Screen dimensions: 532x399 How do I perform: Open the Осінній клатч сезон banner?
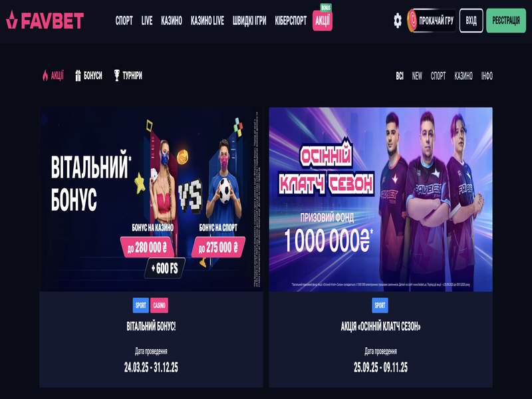click(380, 199)
